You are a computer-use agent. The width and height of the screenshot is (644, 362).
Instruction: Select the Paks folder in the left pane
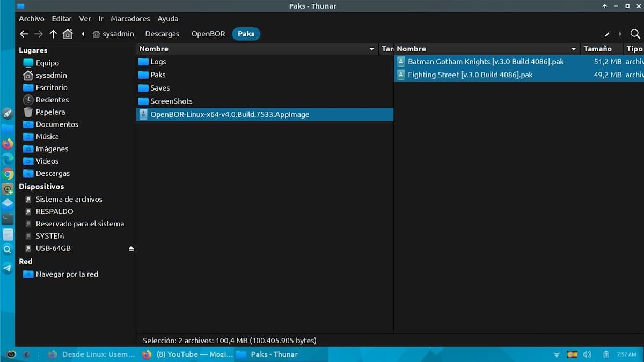coord(265,75)
